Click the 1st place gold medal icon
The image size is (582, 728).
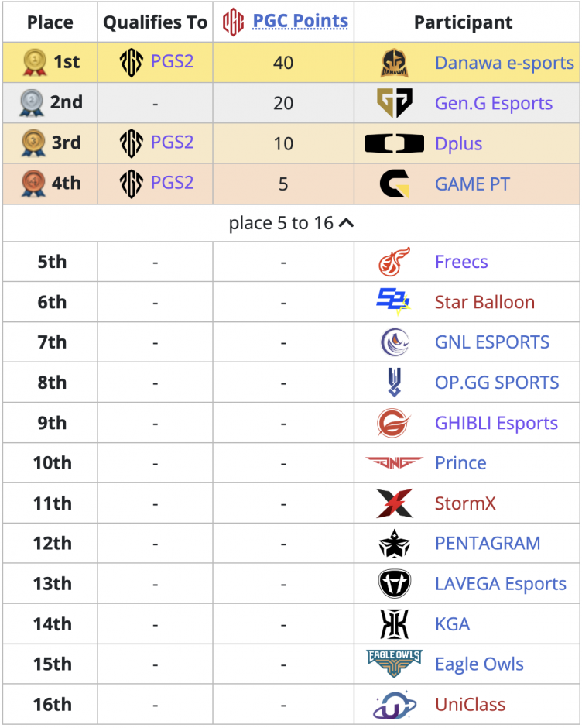coord(35,62)
